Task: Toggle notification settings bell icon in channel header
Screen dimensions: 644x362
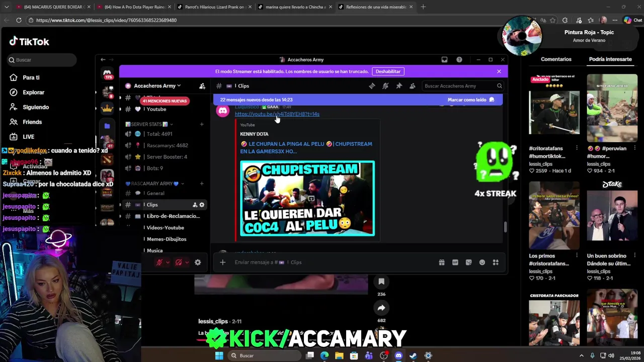Action: 385,86
